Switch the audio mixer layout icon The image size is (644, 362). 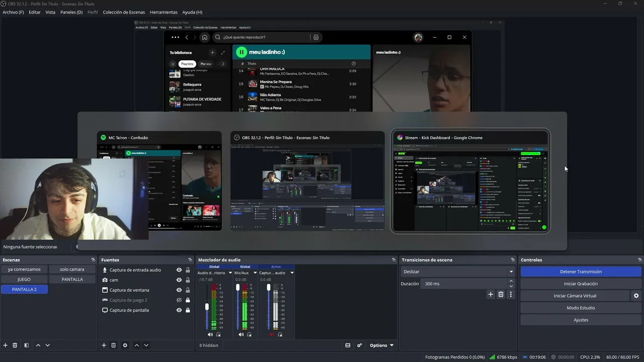(348, 345)
